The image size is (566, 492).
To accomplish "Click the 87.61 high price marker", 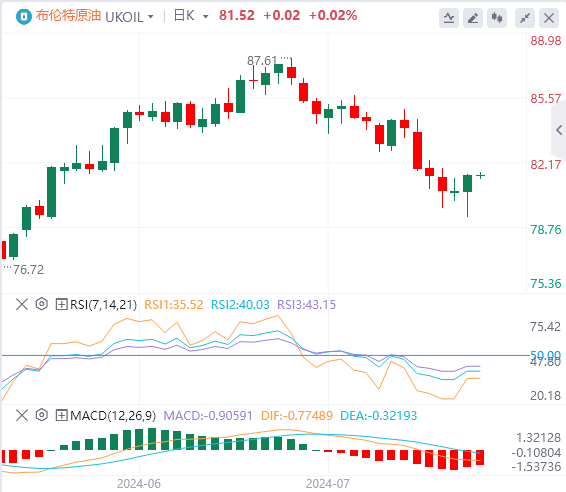I will click(x=262, y=61).
